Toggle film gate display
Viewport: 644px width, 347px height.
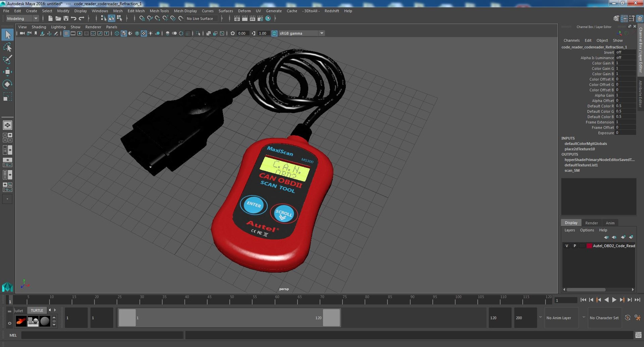[73, 33]
